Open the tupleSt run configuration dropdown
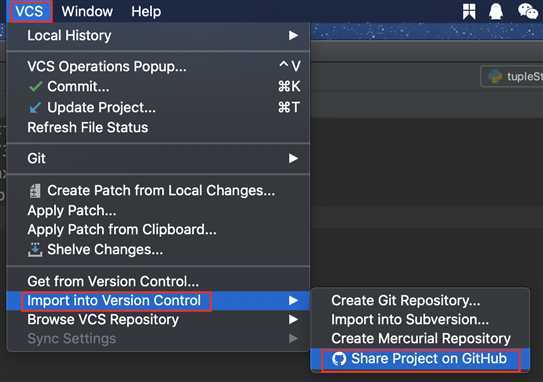Image resolution: width=543 pixels, height=382 pixels. click(513, 77)
